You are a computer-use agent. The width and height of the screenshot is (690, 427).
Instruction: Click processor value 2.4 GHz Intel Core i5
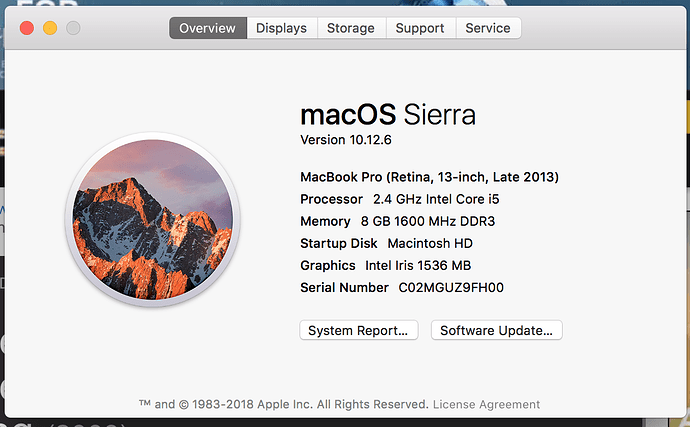coord(436,199)
